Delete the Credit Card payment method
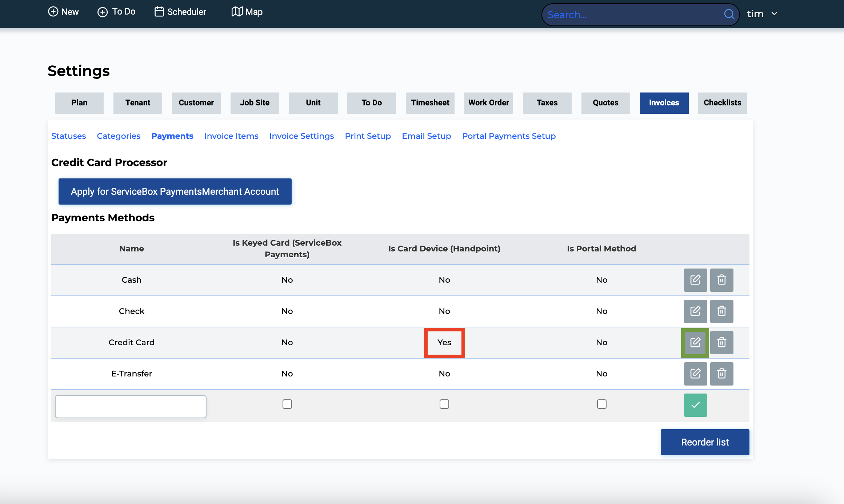Viewport: 844px width, 504px height. (x=721, y=342)
